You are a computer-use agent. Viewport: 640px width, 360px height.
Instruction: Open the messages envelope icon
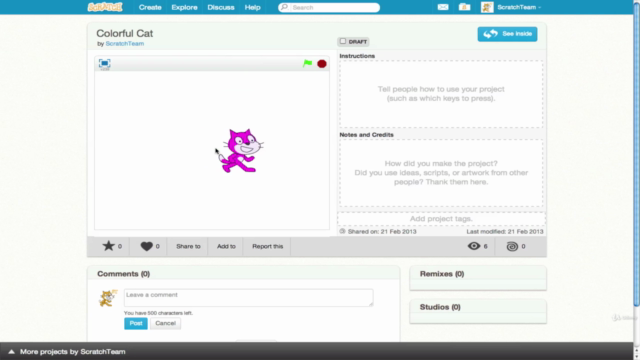(443, 7)
